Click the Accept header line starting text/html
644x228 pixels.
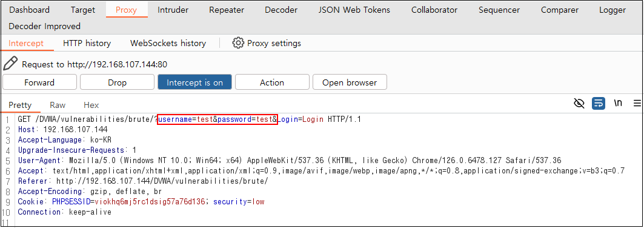(x=322, y=171)
